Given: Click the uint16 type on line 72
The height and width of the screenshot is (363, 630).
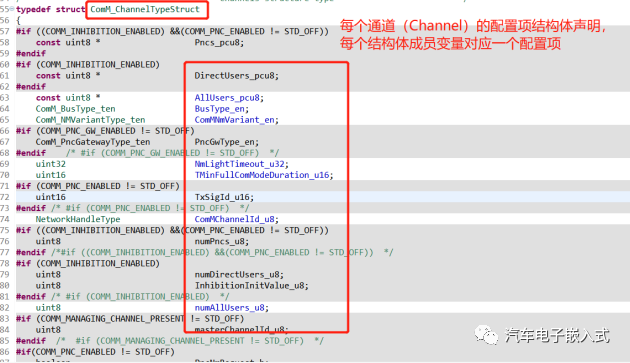Looking at the screenshot, I should [51, 197].
